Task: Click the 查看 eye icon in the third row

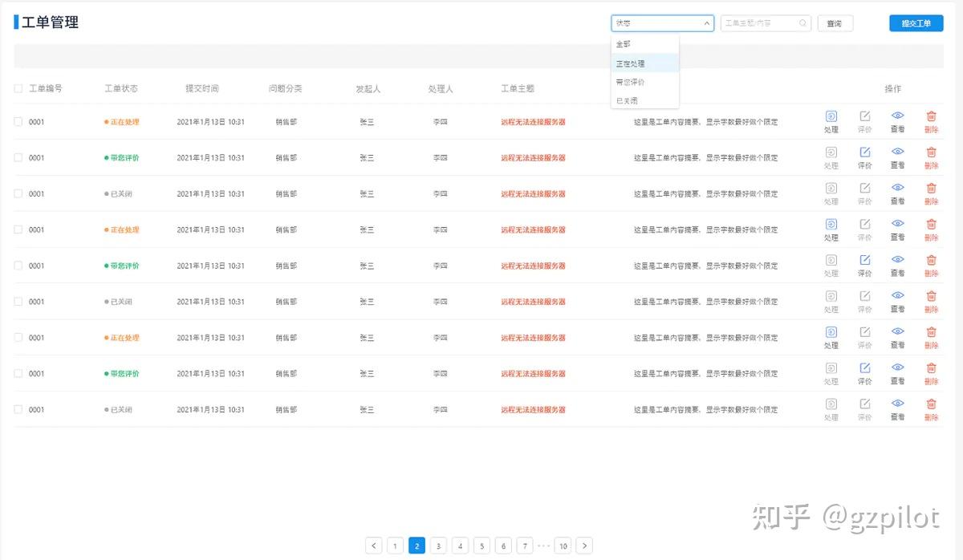Action: 897,189
